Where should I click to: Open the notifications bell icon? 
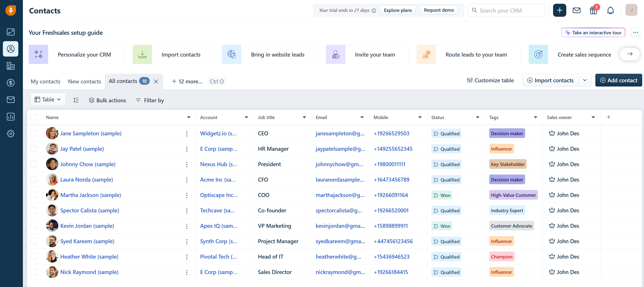tap(611, 10)
